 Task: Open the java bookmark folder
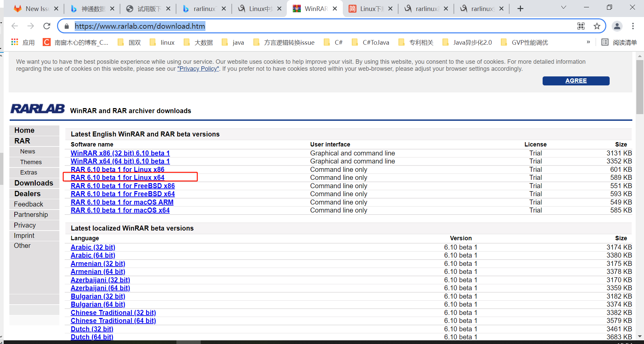coord(233,42)
